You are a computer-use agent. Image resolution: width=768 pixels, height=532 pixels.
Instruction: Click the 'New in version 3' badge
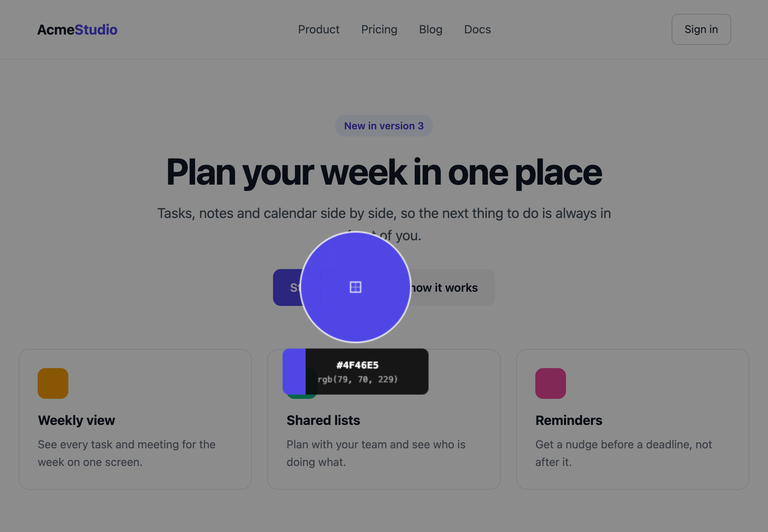pos(384,126)
